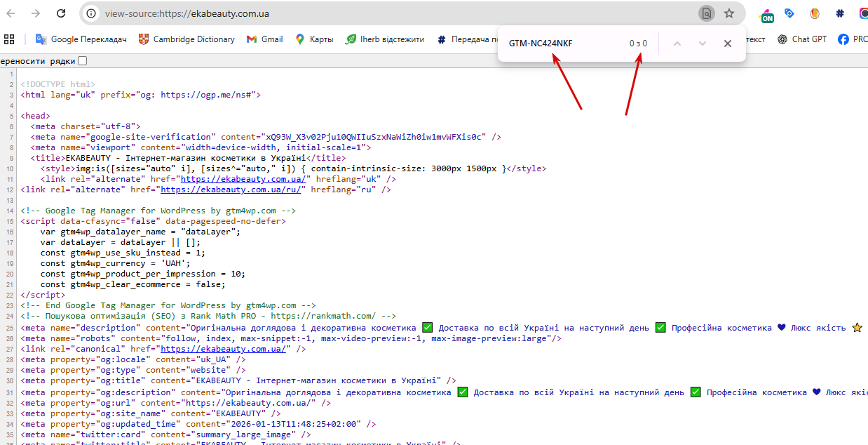Open the apps grid in bookmarks bar
This screenshot has height=445, width=868.
9,39
